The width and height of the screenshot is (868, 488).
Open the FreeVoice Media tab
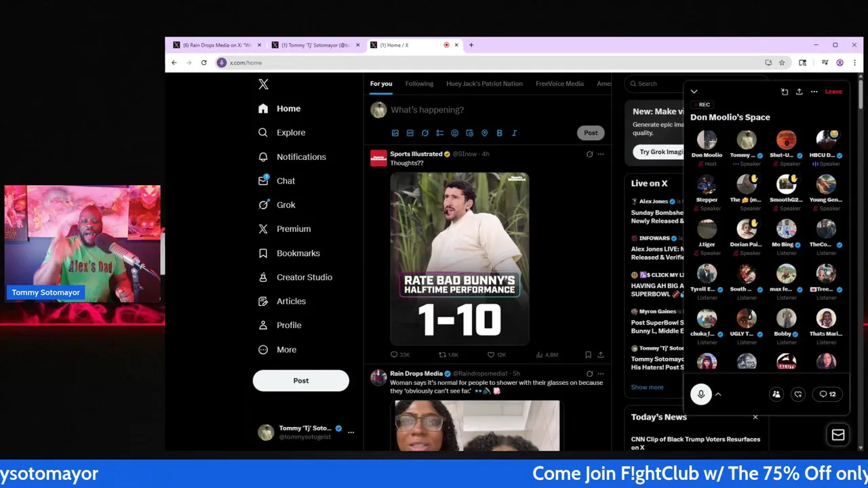[559, 83]
